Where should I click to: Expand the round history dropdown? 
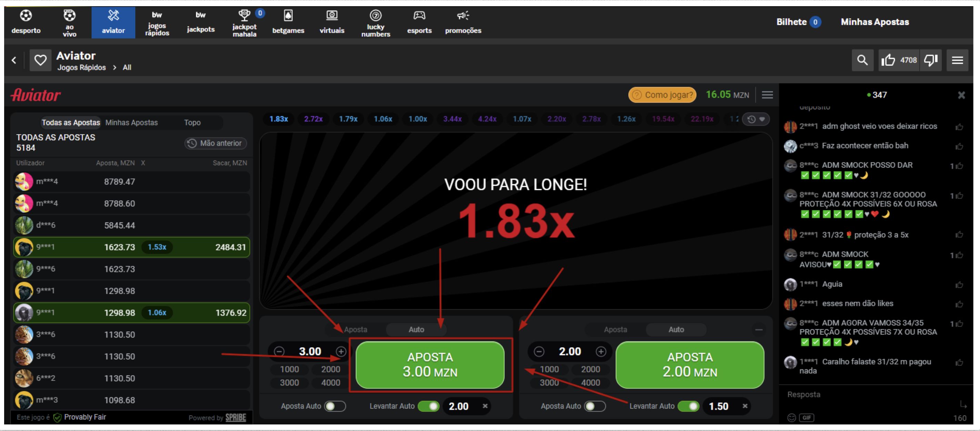click(756, 119)
